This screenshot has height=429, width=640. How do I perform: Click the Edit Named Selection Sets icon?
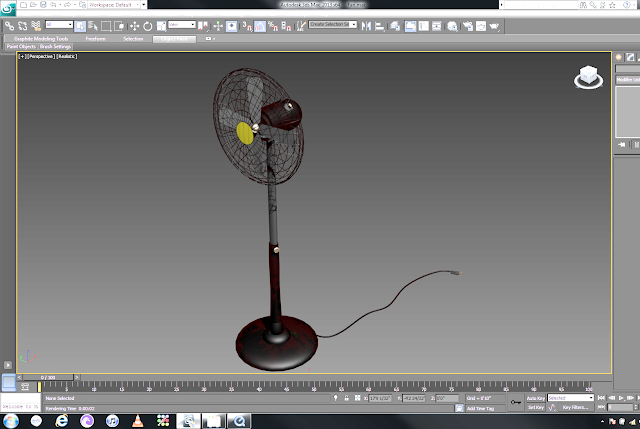coord(301,26)
